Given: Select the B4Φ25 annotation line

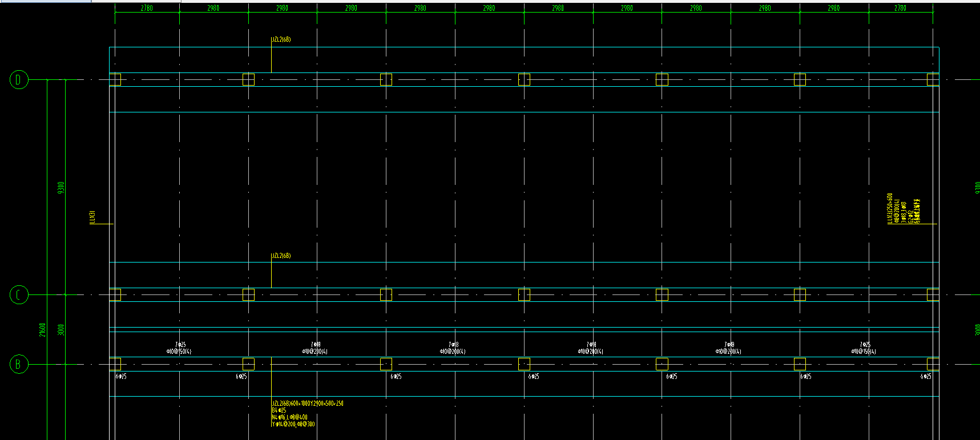Looking at the screenshot, I should pos(279,410).
